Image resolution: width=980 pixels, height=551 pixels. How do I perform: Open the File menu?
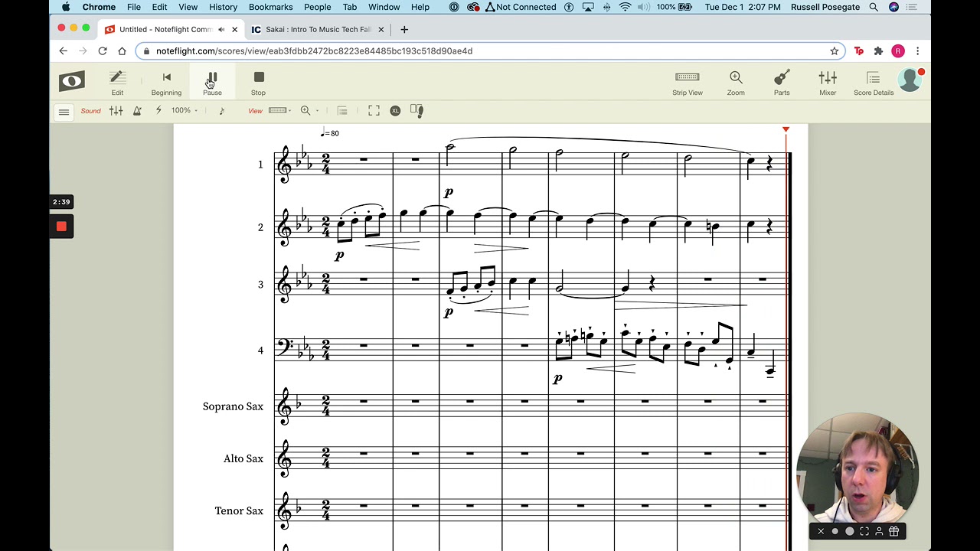134,7
